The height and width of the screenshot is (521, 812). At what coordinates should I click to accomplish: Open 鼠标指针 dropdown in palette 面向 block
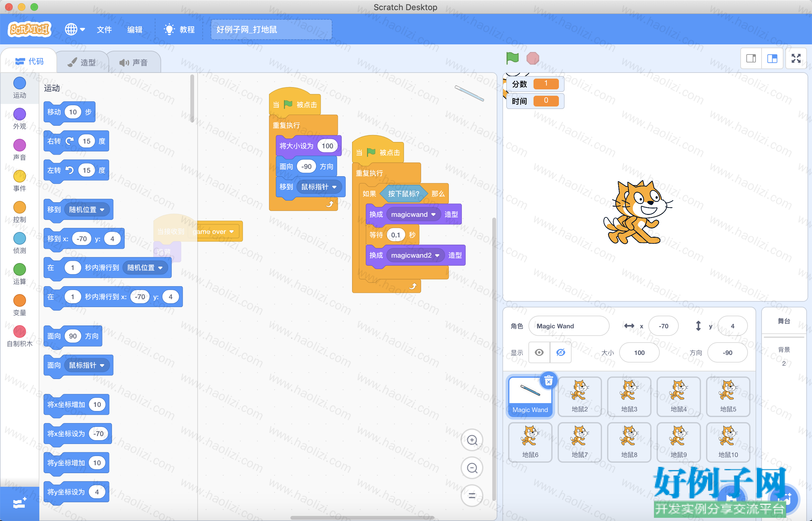click(x=87, y=365)
